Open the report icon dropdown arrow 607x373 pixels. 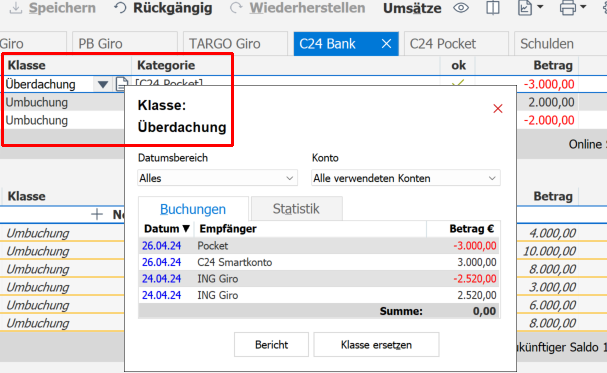(x=540, y=7)
